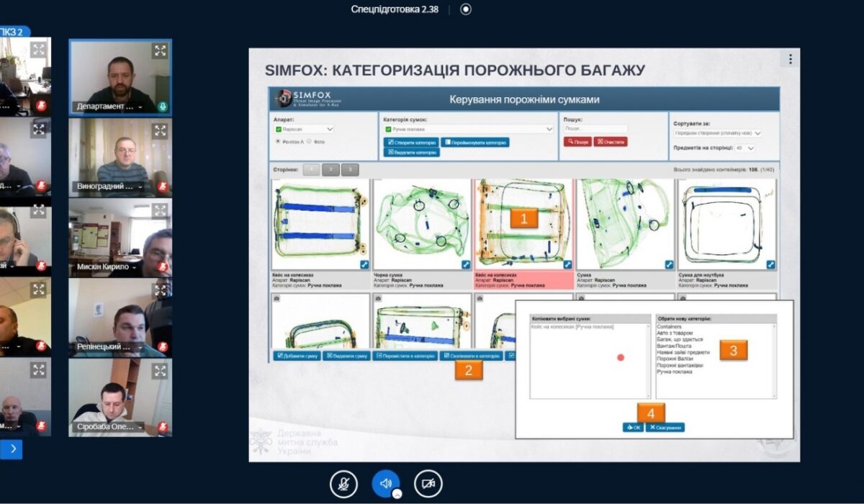The height and width of the screenshot is (504, 864).
Task: Select the Чорна сумка bag thumbnail
Action: coord(423,225)
